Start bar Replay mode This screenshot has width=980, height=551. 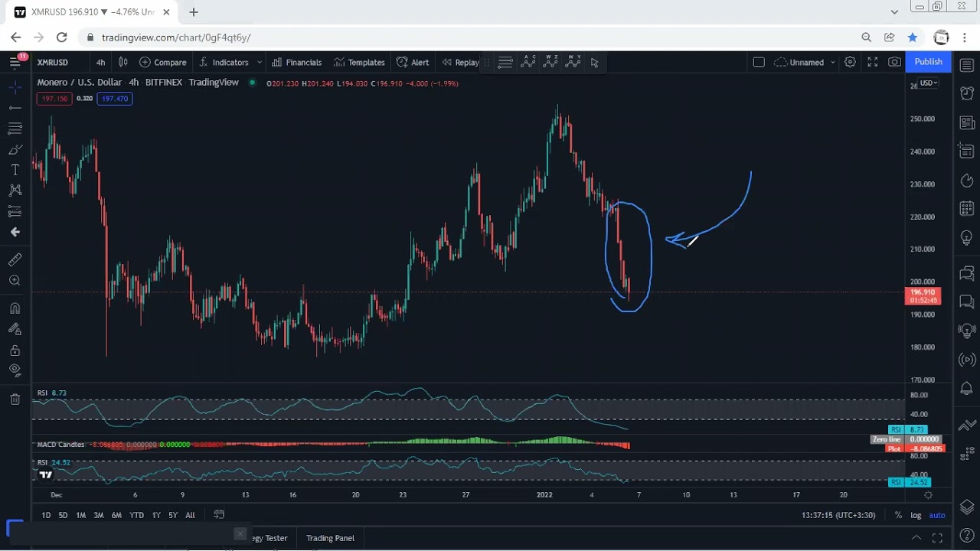459,62
